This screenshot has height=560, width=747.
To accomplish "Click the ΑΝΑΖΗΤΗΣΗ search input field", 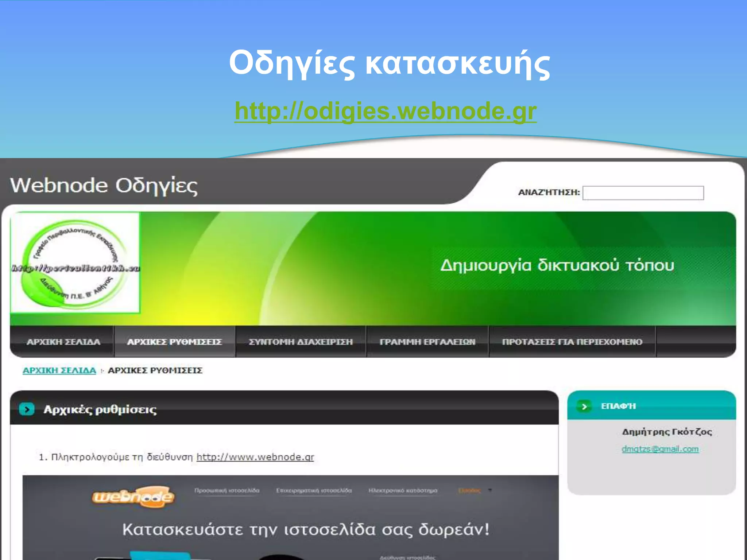I will click(643, 193).
